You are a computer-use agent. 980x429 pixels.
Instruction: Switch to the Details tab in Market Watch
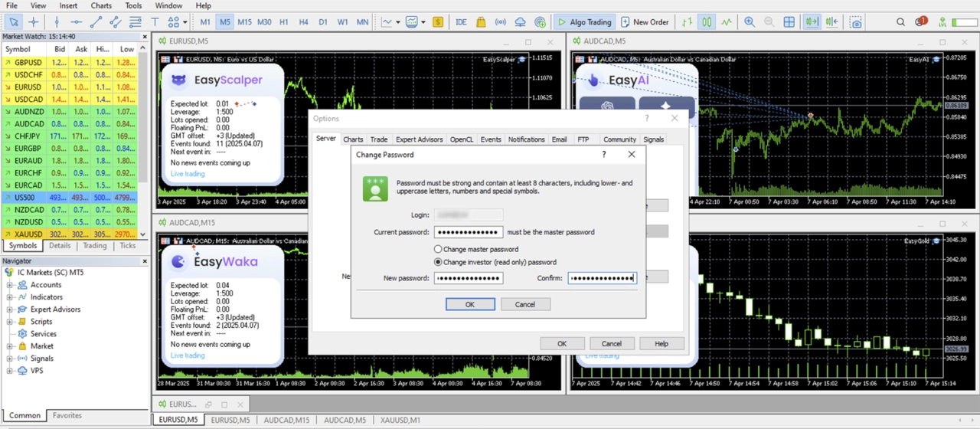coord(60,246)
